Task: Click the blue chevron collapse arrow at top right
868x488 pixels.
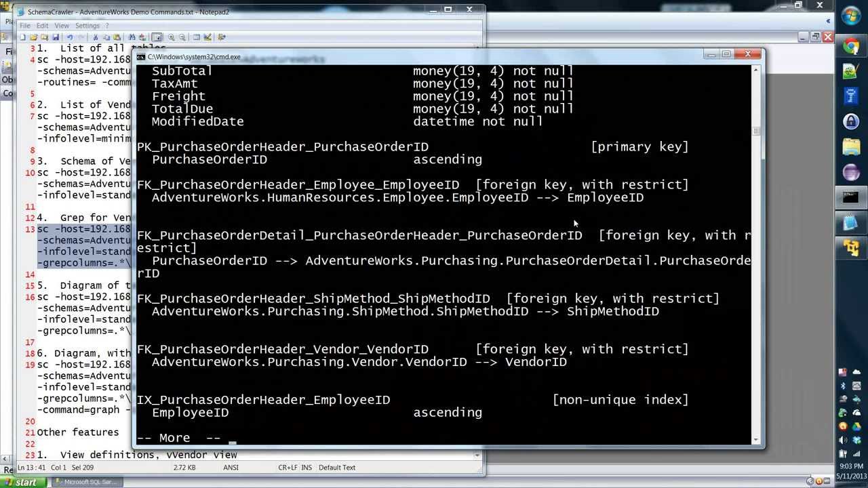Action: [828, 21]
